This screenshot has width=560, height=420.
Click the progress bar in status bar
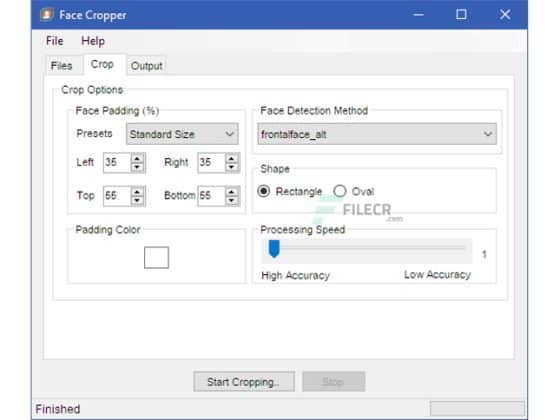pos(477,409)
